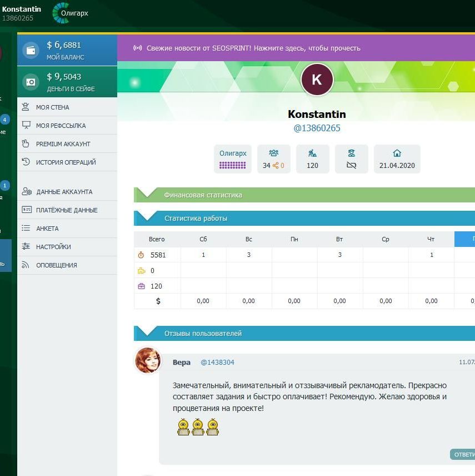This screenshot has width=475, height=476.
Task: Click the @13860265 profile link
Action: 317,128
